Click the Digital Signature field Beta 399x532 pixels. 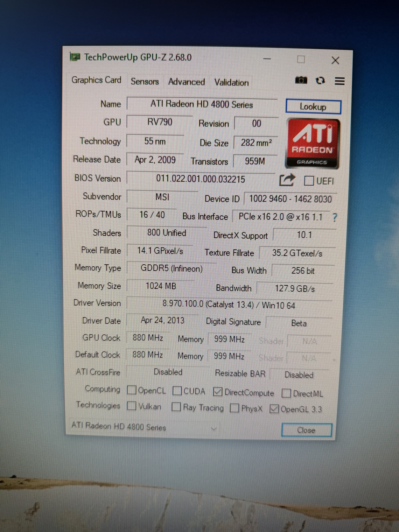click(299, 323)
